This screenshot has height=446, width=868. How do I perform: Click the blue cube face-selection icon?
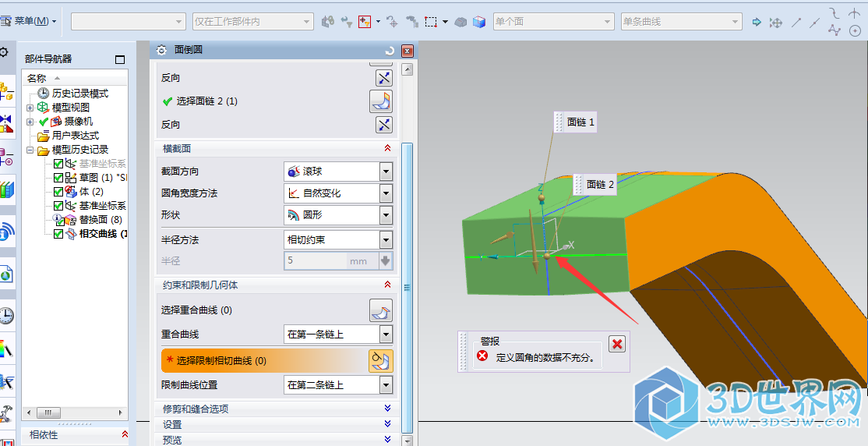[479, 22]
